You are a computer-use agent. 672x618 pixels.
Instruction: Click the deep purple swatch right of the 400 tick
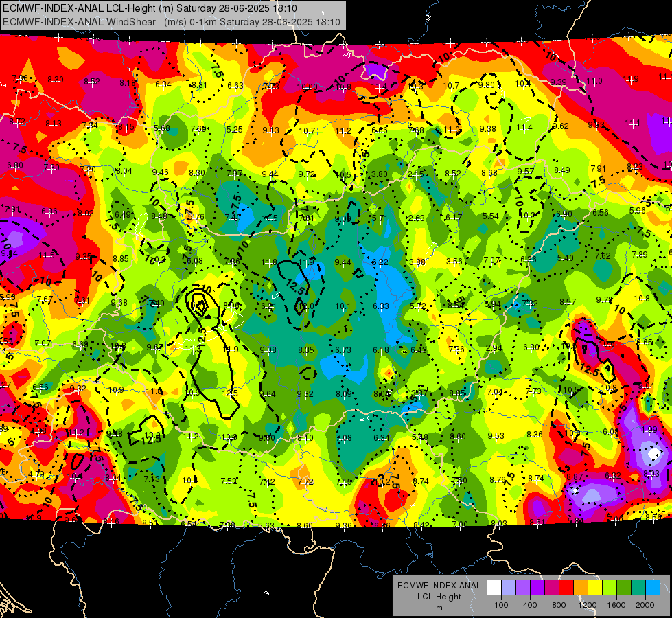coord(537,588)
